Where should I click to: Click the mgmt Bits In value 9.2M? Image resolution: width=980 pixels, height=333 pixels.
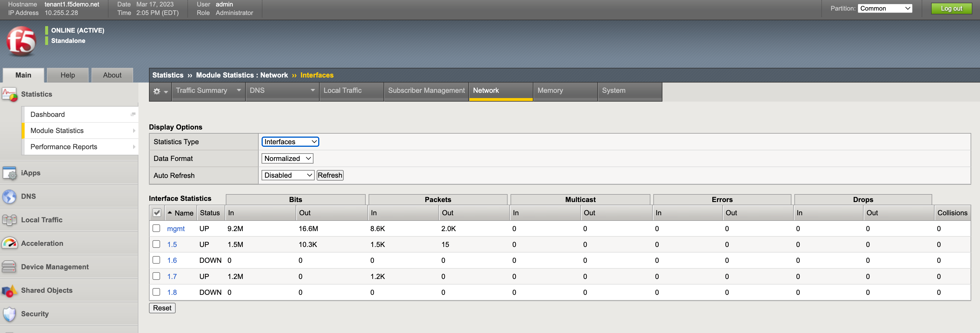pyautogui.click(x=235, y=228)
